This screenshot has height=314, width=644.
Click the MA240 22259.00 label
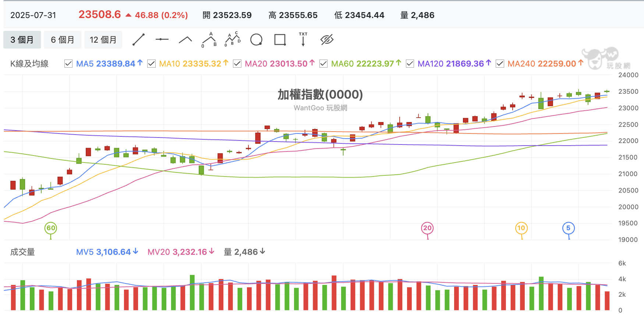pyautogui.click(x=545, y=64)
